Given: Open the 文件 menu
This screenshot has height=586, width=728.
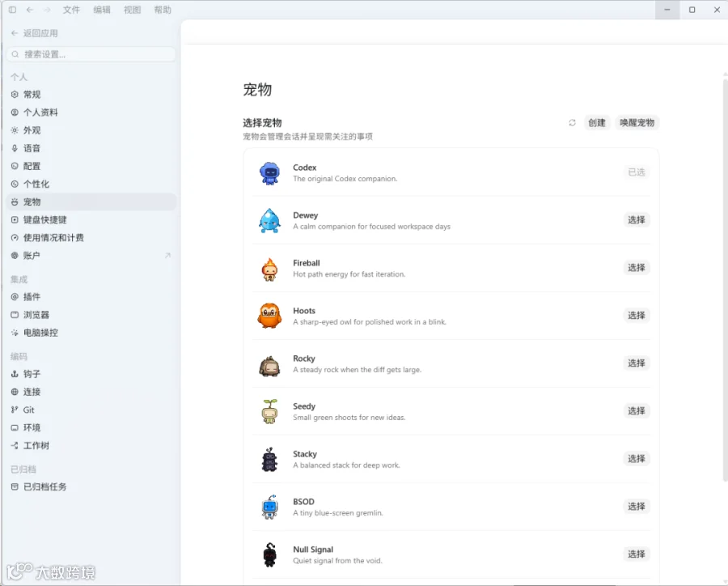Looking at the screenshot, I should (x=71, y=10).
